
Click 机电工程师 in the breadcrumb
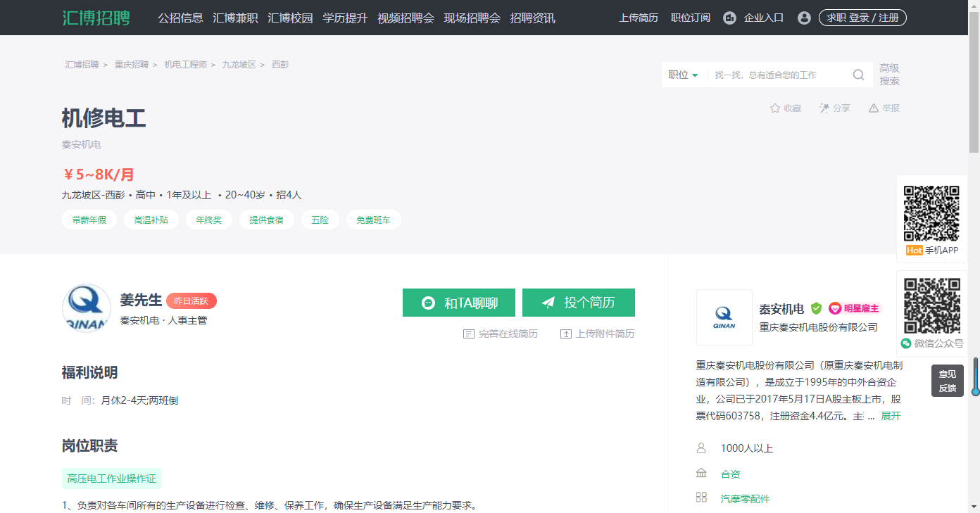click(186, 65)
